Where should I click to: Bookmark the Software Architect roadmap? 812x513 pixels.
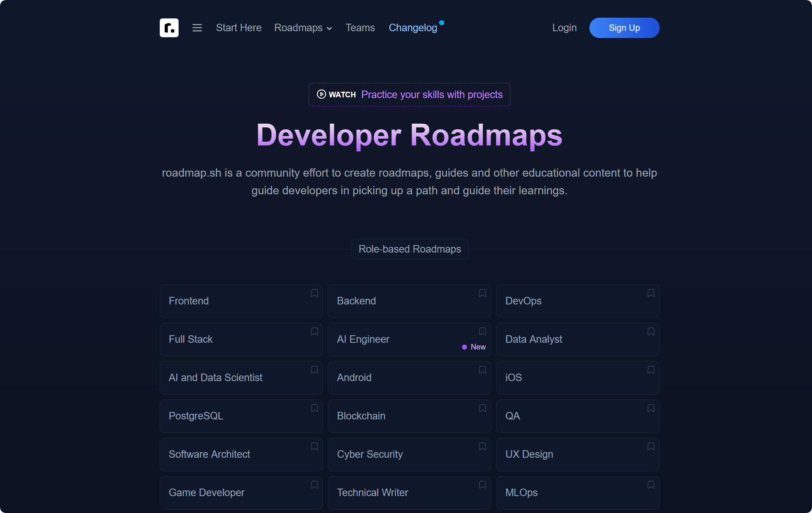(x=314, y=446)
